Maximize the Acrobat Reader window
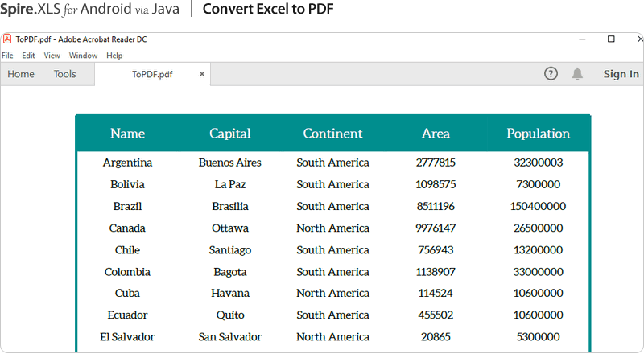Image resolution: width=644 pixels, height=354 pixels. click(611, 39)
